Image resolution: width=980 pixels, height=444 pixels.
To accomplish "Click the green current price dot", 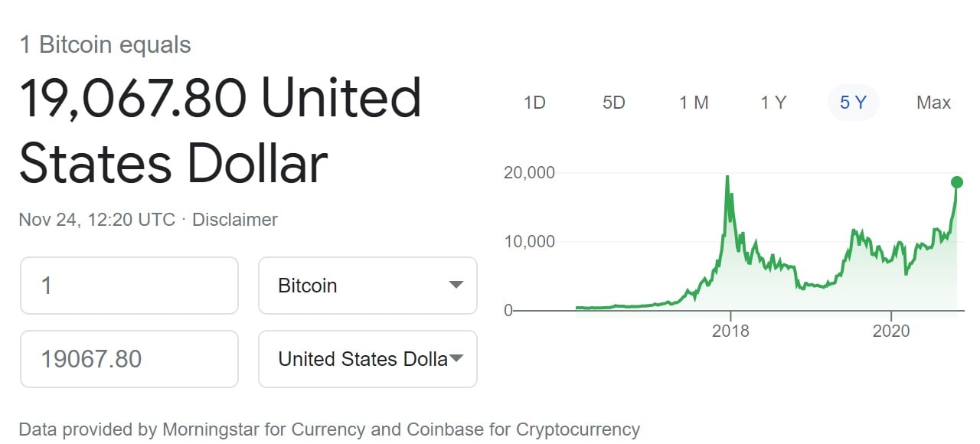I will click(x=957, y=182).
